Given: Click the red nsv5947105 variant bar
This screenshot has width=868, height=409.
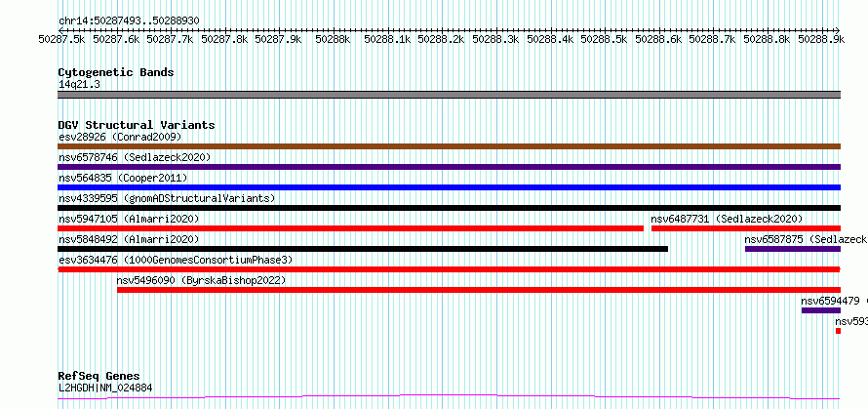Looking at the screenshot, I should pyautogui.click(x=351, y=228).
